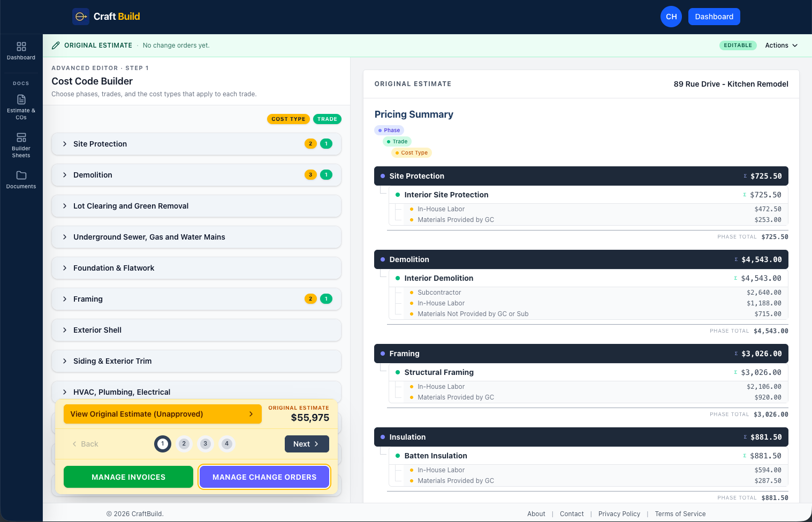Screen dimensions: 812x522
Task: Click sigma icon next to Interior Demolition total
Action: tap(735, 278)
